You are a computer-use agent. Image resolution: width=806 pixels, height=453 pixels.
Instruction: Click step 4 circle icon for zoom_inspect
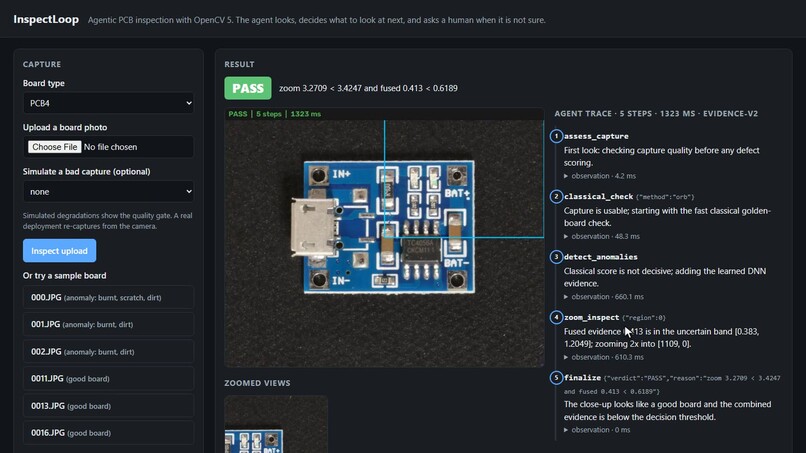(x=556, y=317)
